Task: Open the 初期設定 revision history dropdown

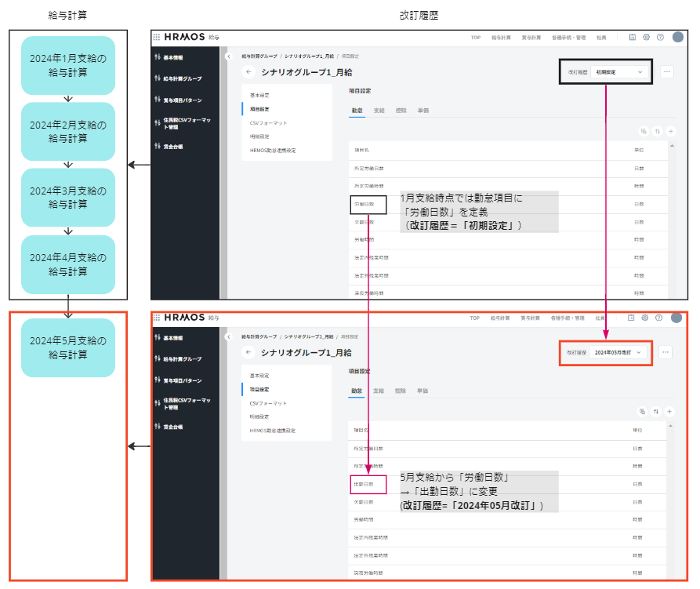Action: pos(620,72)
